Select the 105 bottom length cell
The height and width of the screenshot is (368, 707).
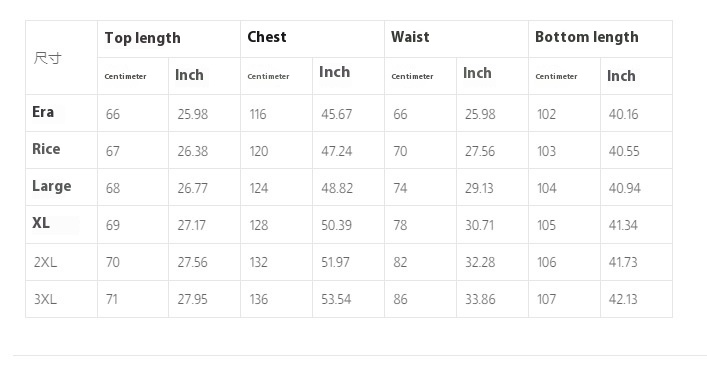tap(546, 225)
